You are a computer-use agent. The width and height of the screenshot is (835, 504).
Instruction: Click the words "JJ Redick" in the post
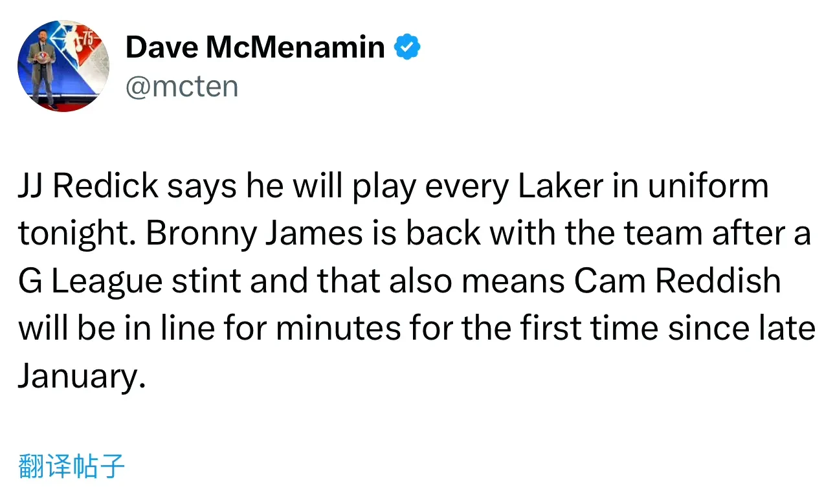[88, 187]
